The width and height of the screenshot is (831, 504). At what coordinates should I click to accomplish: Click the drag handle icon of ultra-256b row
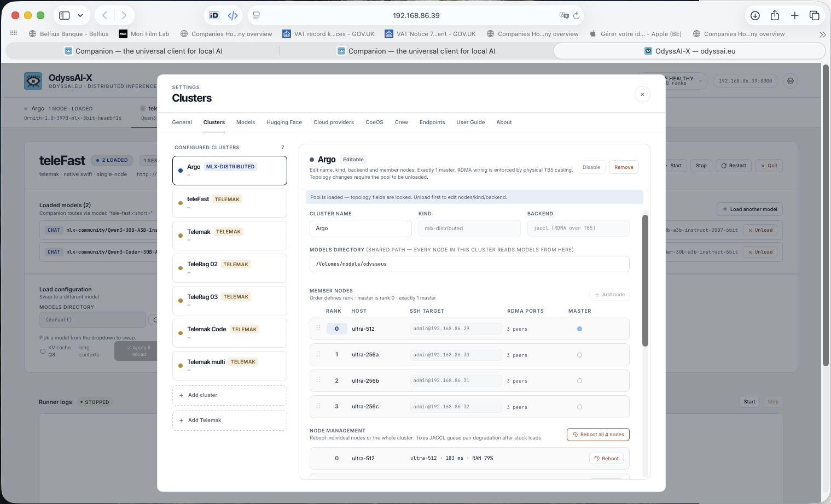tap(318, 380)
